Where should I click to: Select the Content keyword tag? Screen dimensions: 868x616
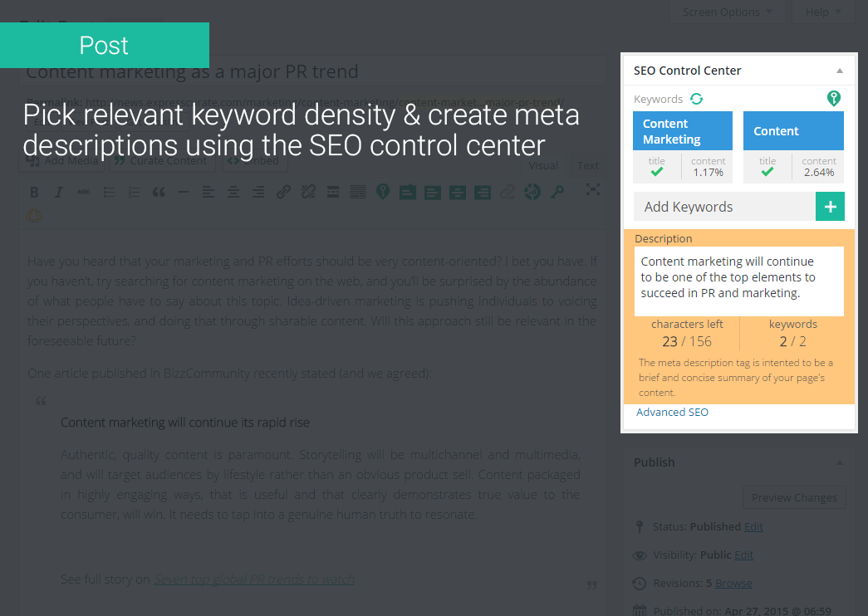pyautogui.click(x=793, y=131)
